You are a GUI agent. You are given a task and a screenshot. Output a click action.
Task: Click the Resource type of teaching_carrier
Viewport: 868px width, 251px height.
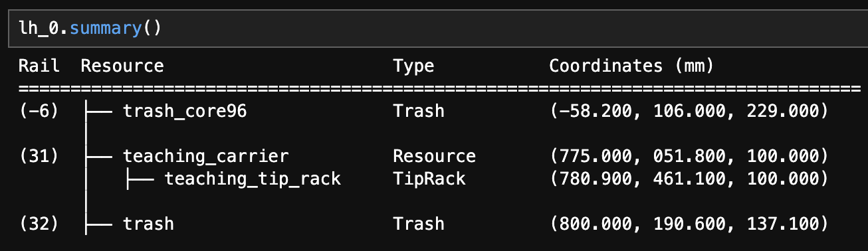tap(434, 156)
